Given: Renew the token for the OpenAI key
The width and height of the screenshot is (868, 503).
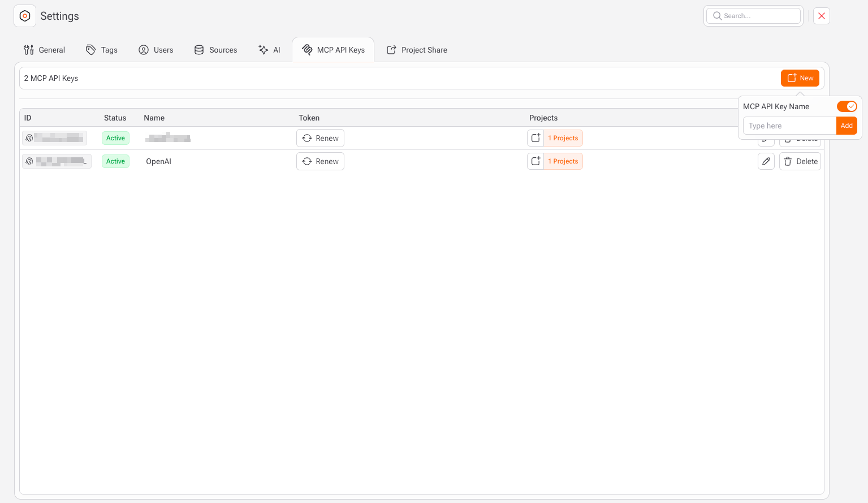Looking at the screenshot, I should (x=320, y=161).
